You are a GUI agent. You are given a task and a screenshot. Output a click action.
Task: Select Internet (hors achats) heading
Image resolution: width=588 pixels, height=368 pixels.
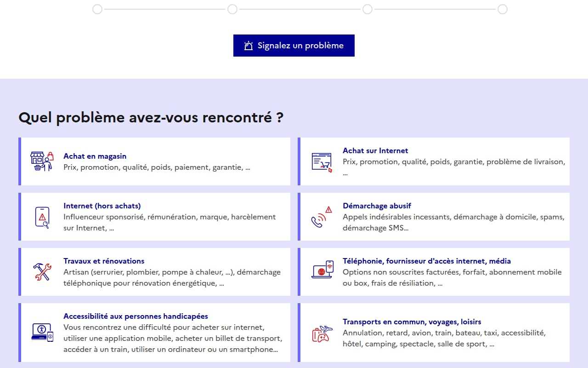[102, 206]
